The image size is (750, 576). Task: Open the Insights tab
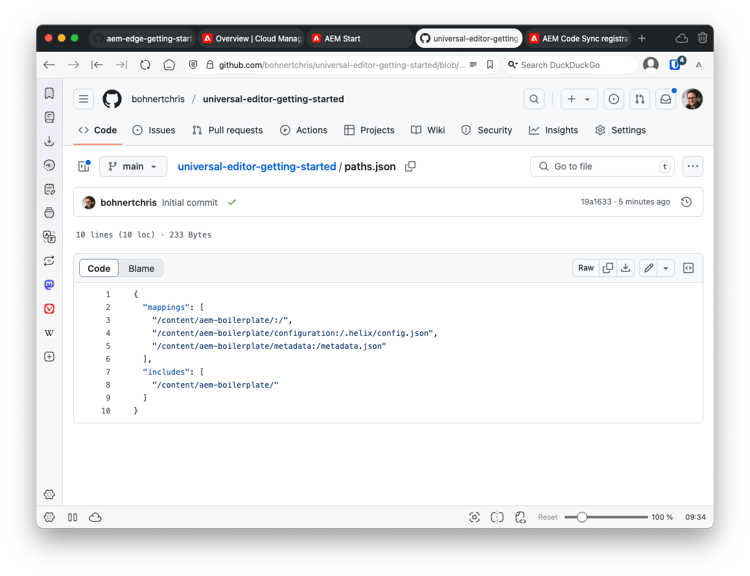[553, 130]
